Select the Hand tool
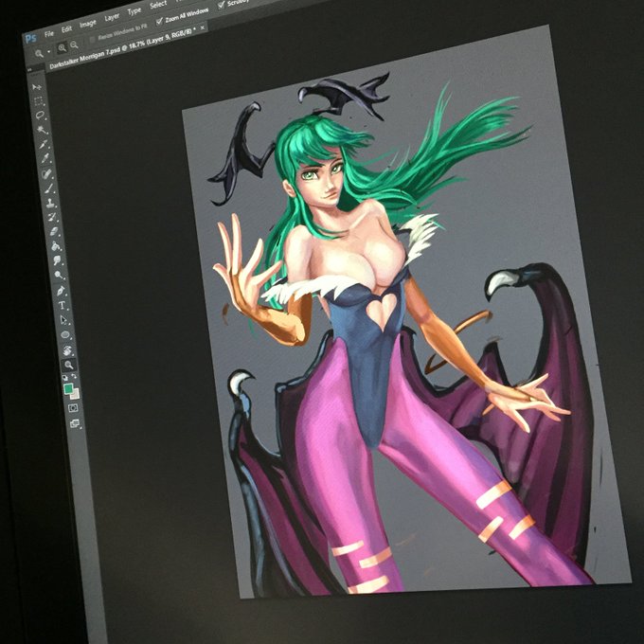 tap(67, 350)
